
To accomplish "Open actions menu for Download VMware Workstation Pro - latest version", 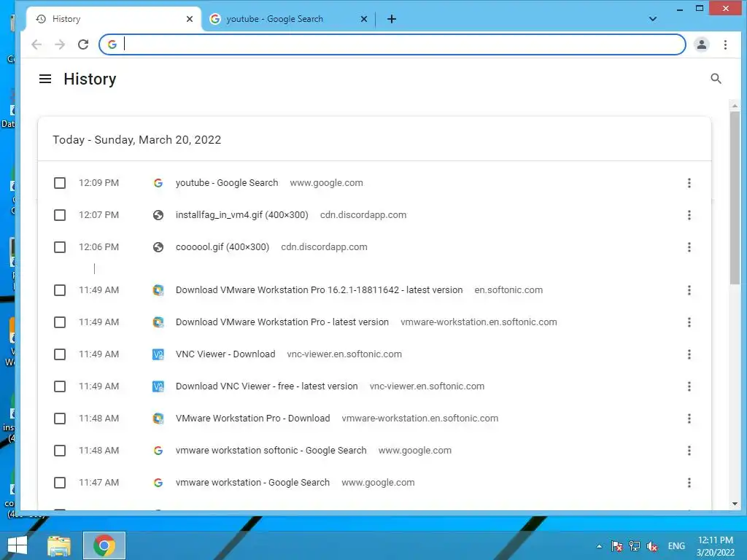I will [x=689, y=322].
